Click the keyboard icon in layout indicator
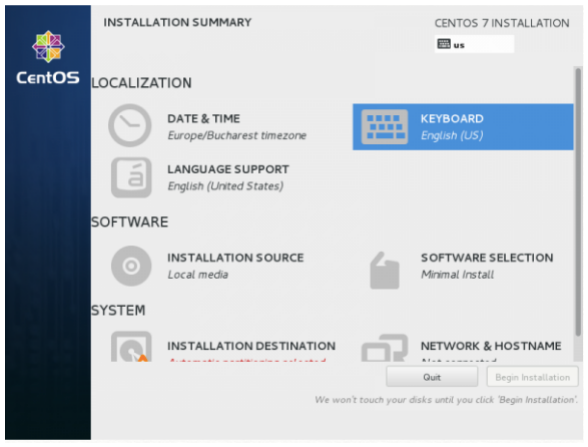Screen dimensions: 588x447 pos(444,44)
